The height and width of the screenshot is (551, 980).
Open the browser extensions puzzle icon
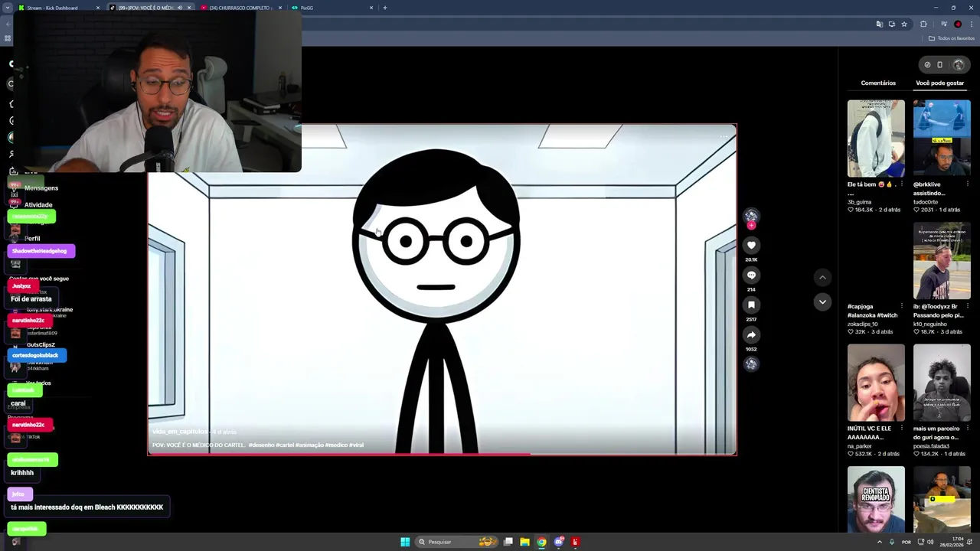pyautogui.click(x=923, y=24)
